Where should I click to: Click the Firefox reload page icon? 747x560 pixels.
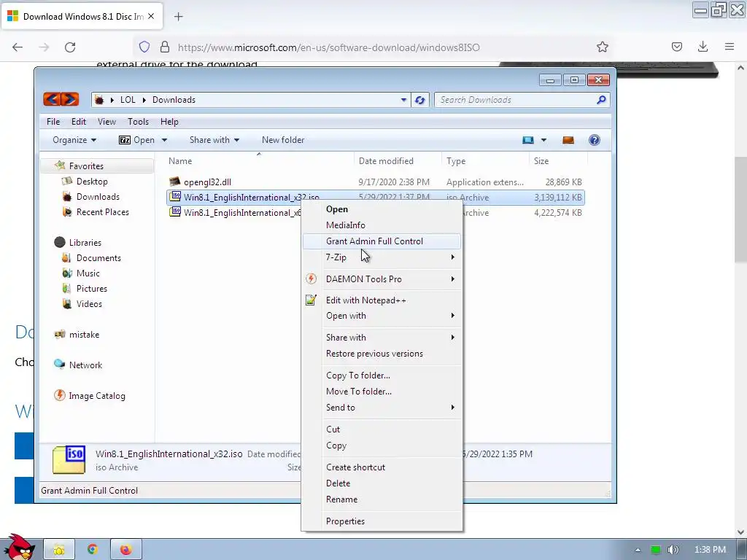pyautogui.click(x=70, y=47)
